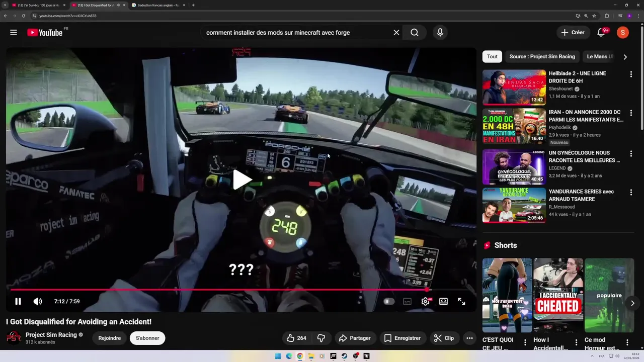This screenshot has height=362, width=644.
Task: Play the video via center overlay
Action: (242, 179)
